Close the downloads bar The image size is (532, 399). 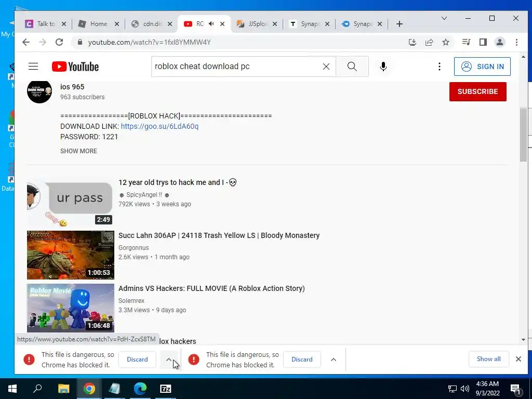point(518,359)
